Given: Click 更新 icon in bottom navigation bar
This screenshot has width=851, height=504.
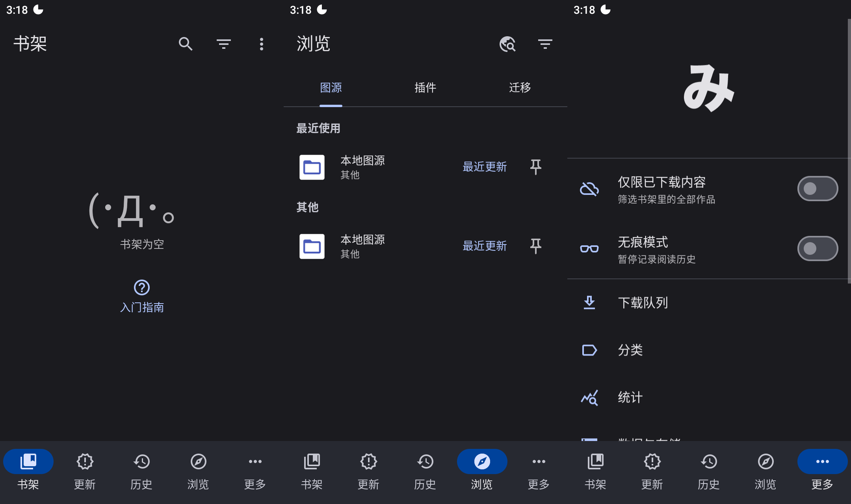Looking at the screenshot, I should [85, 462].
